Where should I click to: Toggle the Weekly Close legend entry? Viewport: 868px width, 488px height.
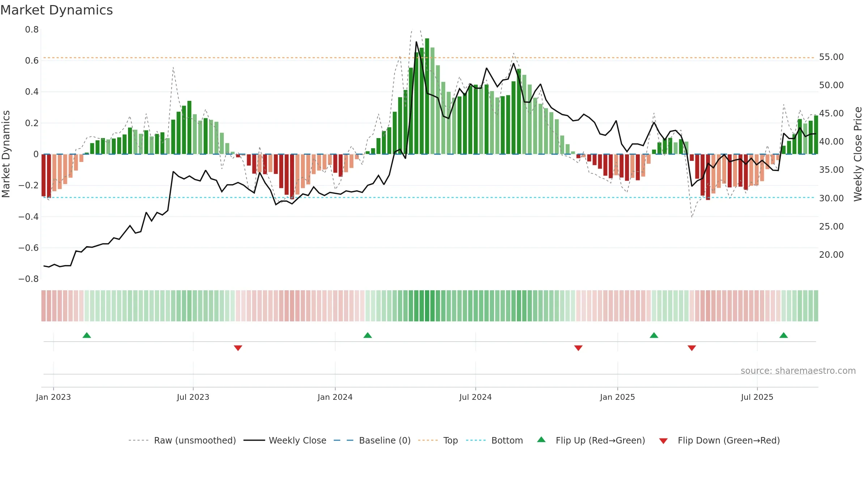pos(285,440)
